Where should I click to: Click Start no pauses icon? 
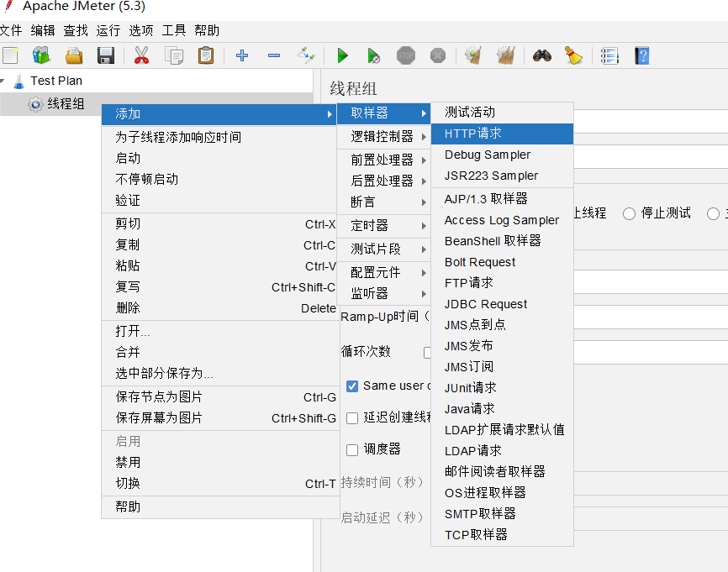pos(374,55)
